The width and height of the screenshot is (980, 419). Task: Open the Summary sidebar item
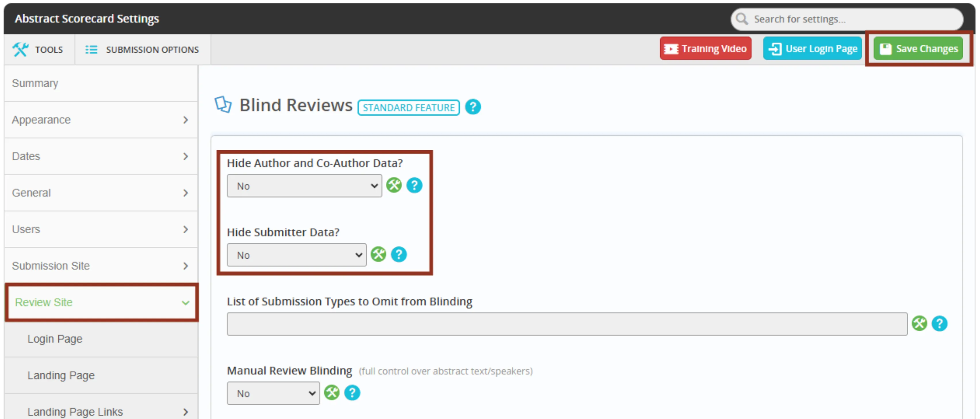coord(101,83)
